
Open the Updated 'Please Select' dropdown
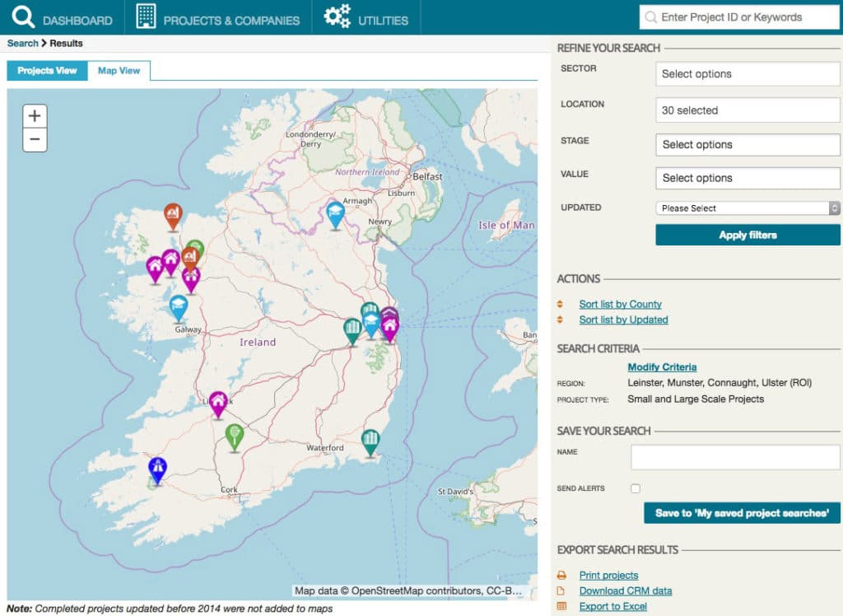(747, 208)
